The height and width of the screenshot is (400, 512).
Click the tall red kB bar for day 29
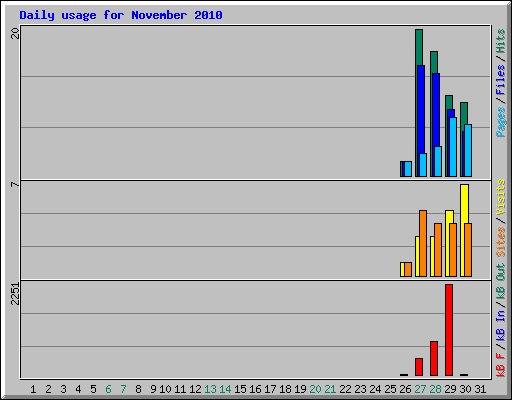(449, 330)
